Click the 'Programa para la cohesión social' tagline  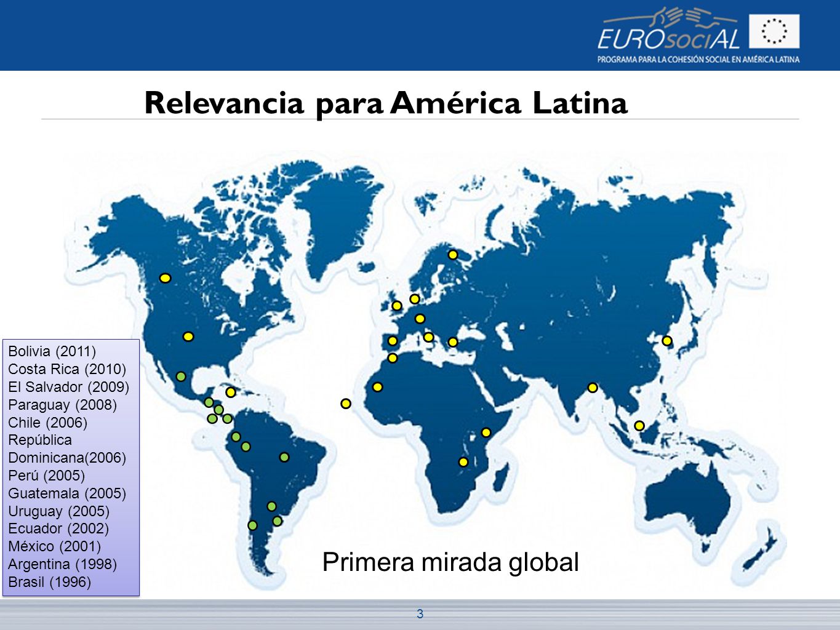click(x=698, y=60)
